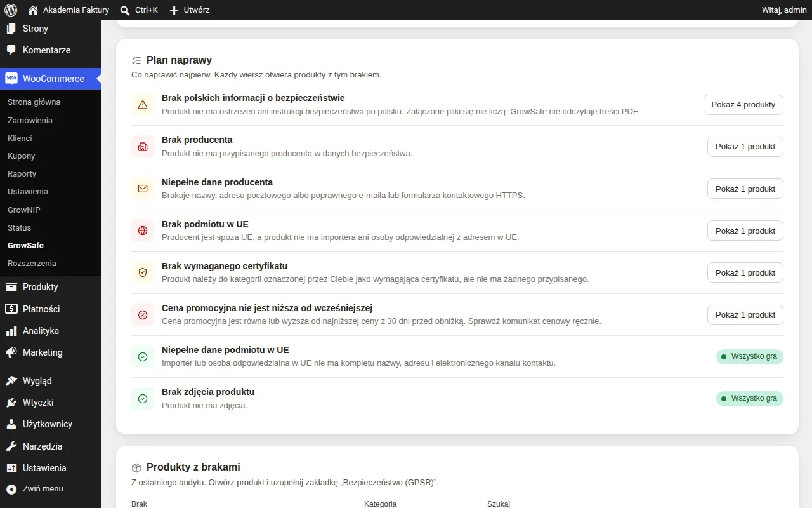Show 1 product for Brak wymaganego certyfikatu

(745, 272)
